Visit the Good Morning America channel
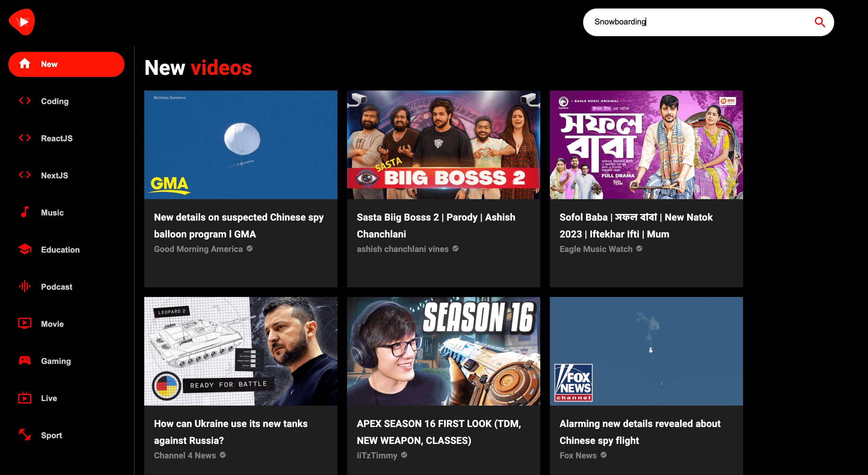The height and width of the screenshot is (475, 868). [198, 249]
